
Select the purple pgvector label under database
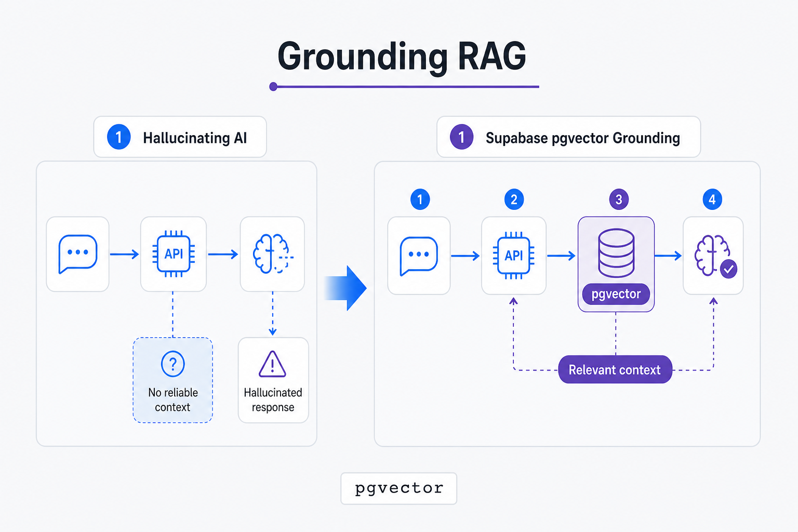pyautogui.click(x=616, y=294)
